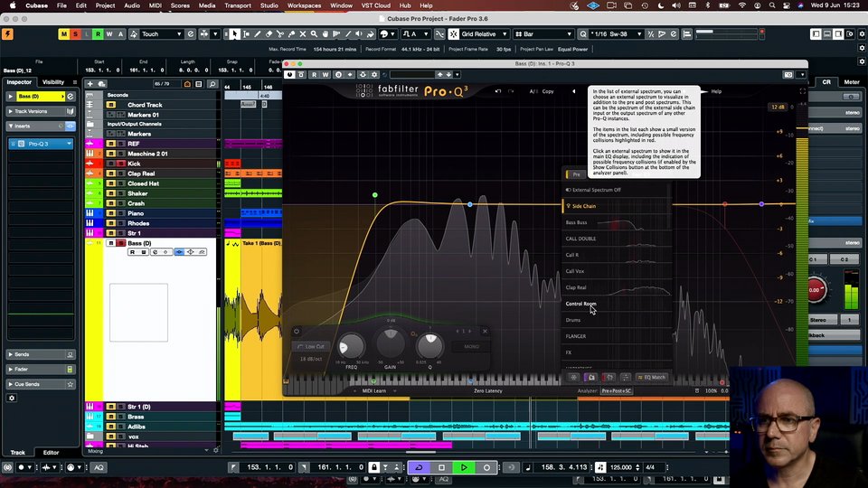Open macOS Spotlight search icon

click(x=771, y=5)
